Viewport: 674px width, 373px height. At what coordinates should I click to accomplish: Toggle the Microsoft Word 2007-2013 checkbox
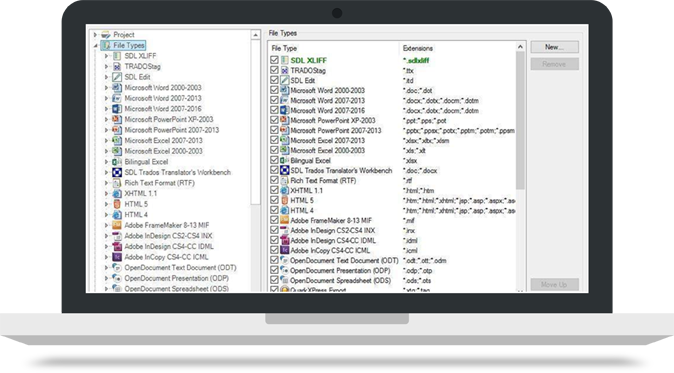pos(274,101)
